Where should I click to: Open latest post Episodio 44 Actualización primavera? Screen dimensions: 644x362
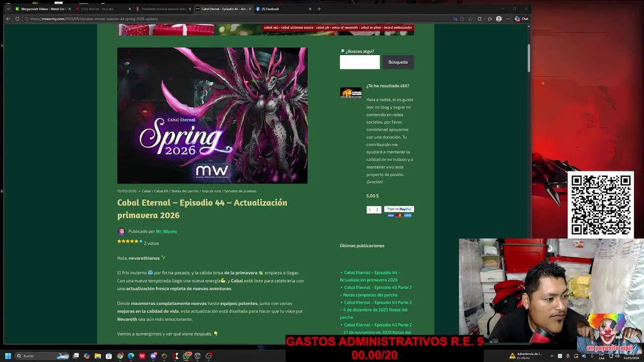pyautogui.click(x=370, y=276)
